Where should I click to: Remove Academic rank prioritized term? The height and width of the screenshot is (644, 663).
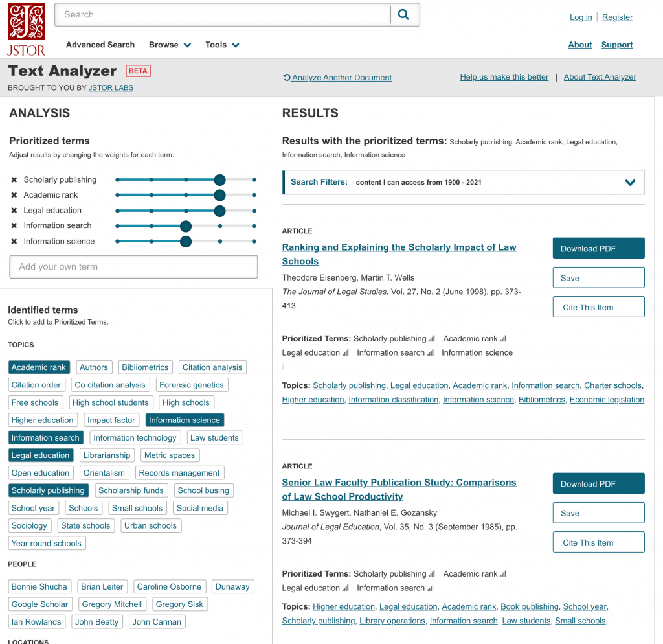[x=14, y=195]
